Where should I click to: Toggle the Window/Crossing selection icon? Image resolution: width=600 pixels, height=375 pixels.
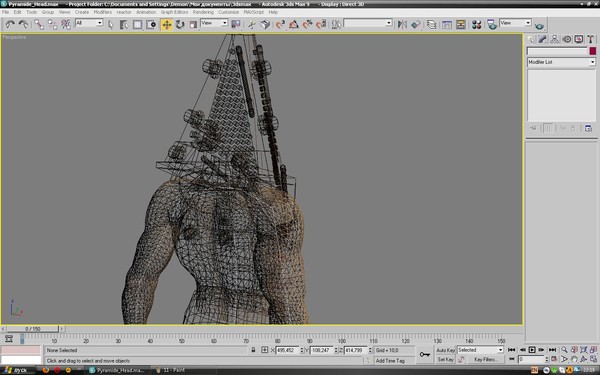pyautogui.click(x=152, y=24)
